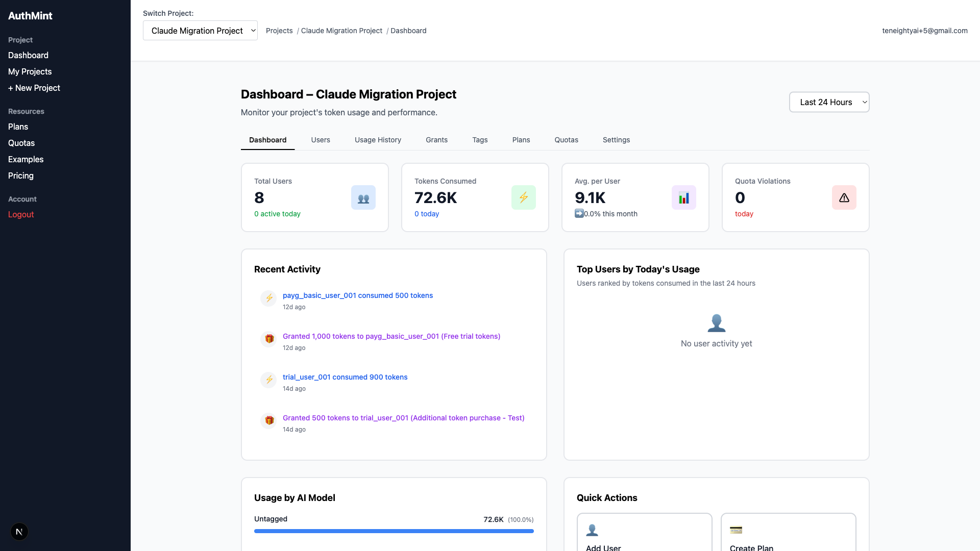
Task: Click the Tokens Consumed lightning icon
Action: [x=524, y=197]
